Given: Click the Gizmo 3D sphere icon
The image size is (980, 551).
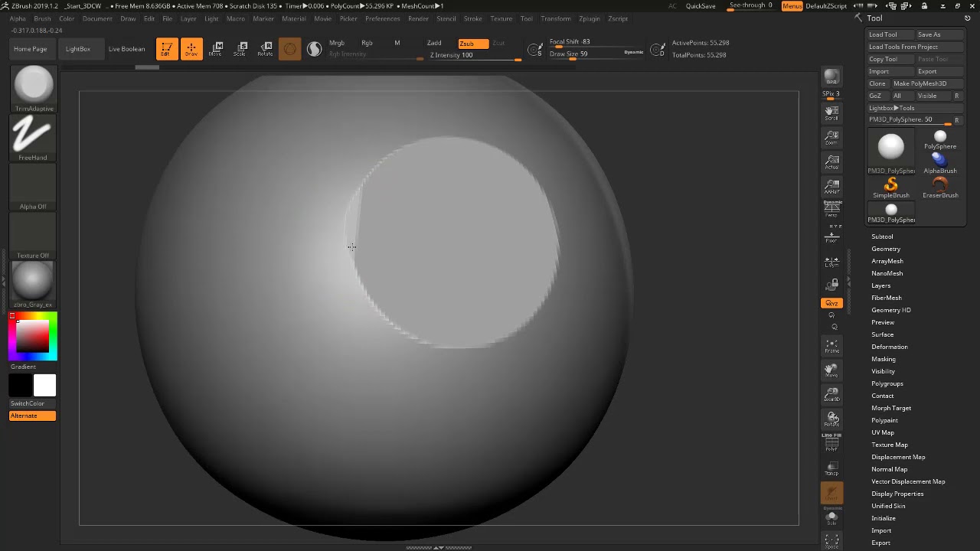Looking at the screenshot, I should [x=289, y=49].
